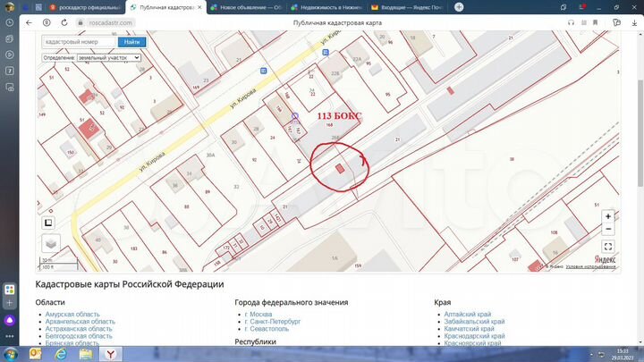
Task: Open the profile avatar in top-left corner
Action: tap(10, 7)
